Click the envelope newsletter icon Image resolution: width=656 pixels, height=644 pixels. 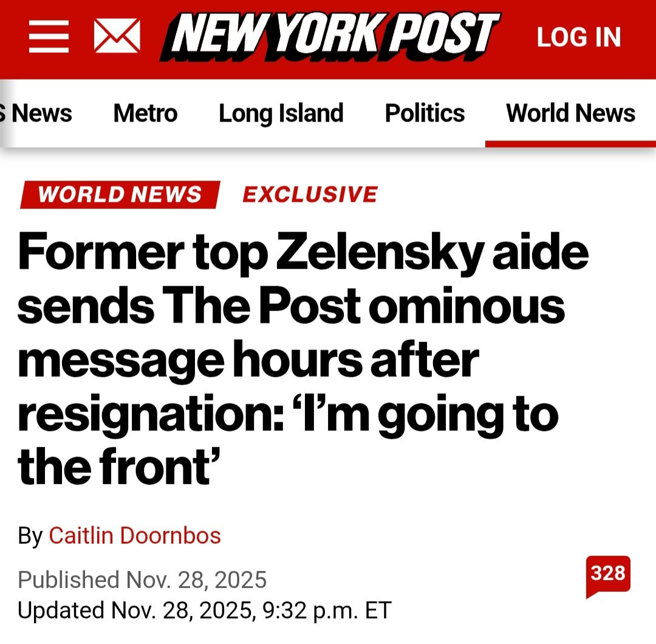tap(117, 36)
